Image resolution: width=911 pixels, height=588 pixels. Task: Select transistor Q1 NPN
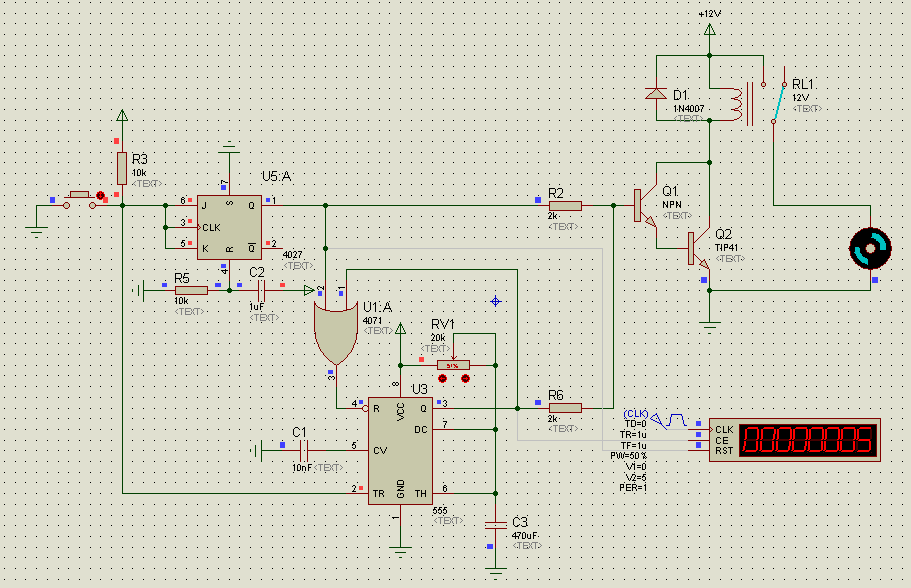tap(645, 206)
